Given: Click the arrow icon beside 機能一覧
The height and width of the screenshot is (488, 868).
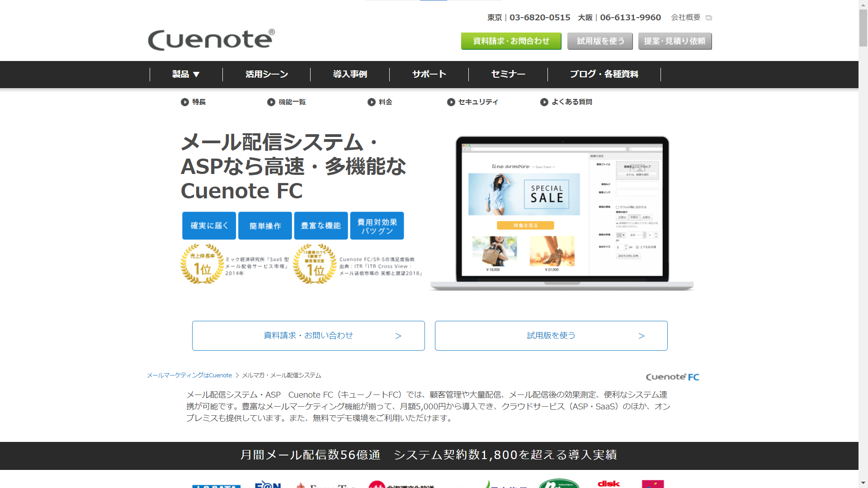Looking at the screenshot, I should click(x=271, y=102).
